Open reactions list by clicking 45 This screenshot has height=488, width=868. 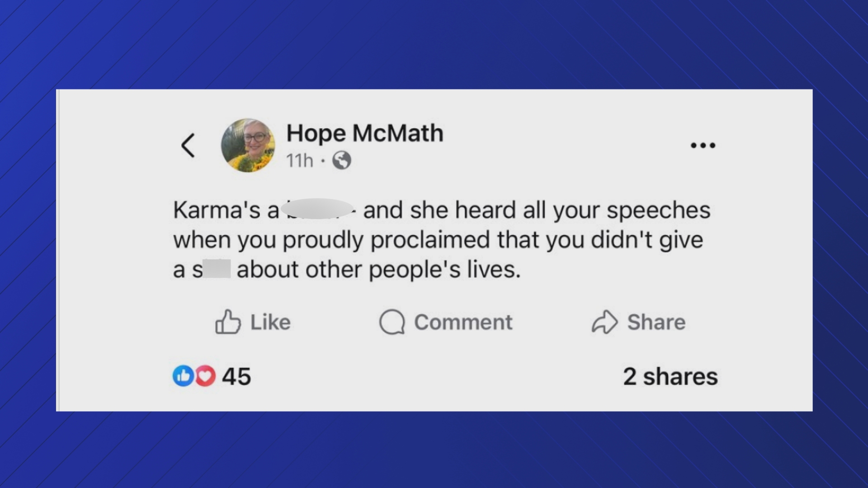236,375
